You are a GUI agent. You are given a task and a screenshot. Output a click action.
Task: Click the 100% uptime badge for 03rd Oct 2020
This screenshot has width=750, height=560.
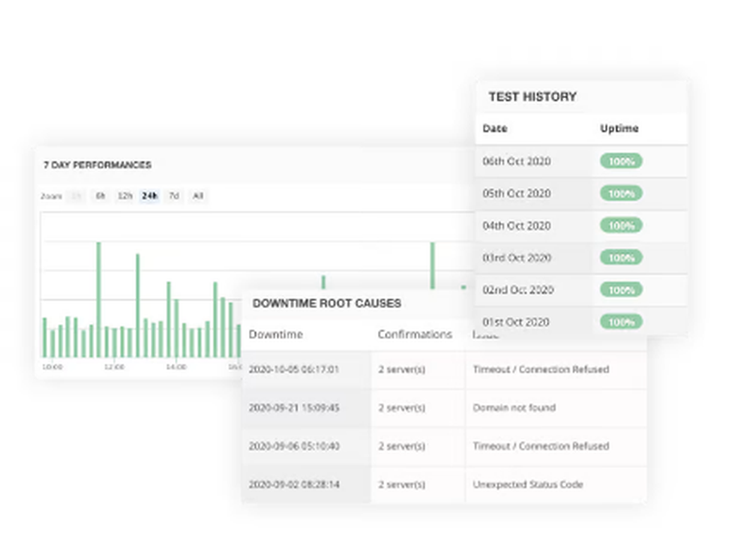click(x=621, y=258)
